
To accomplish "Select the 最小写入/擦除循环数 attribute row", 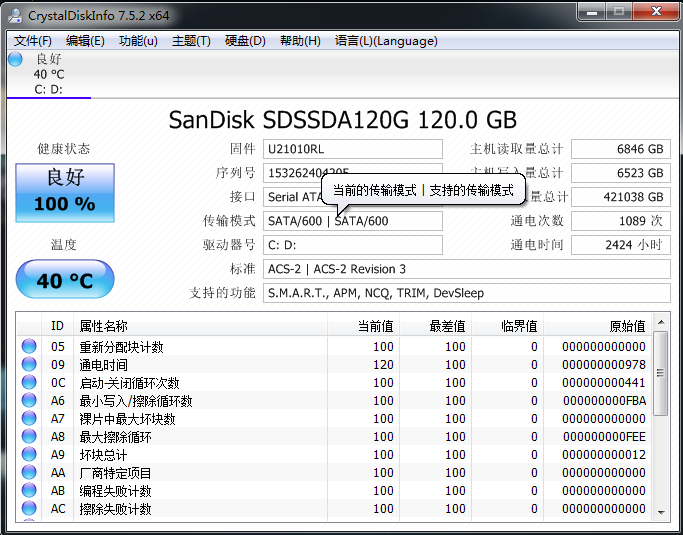I will (x=335, y=400).
